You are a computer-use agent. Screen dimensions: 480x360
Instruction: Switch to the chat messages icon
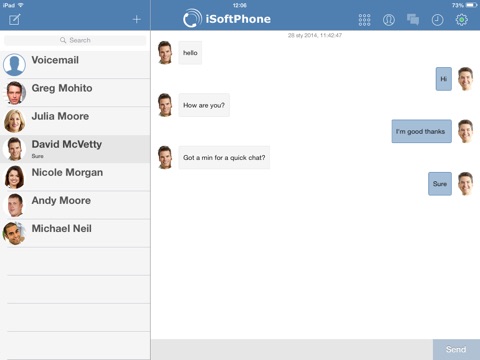(413, 20)
